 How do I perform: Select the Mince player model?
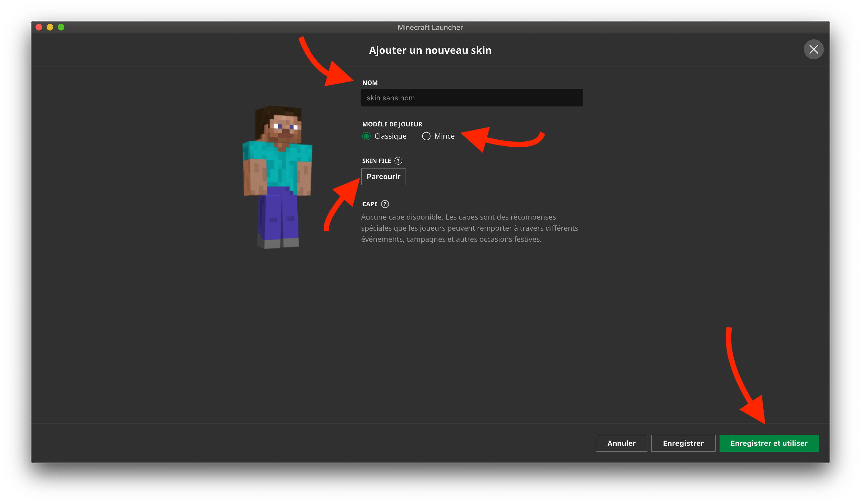click(x=426, y=136)
